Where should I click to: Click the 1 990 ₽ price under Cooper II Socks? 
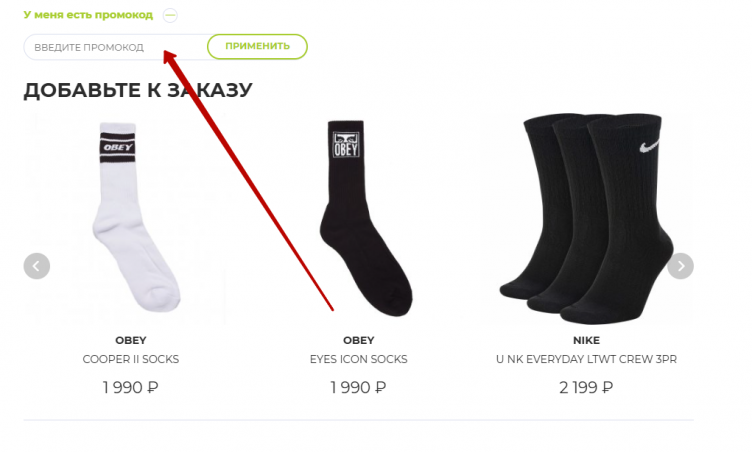130,387
